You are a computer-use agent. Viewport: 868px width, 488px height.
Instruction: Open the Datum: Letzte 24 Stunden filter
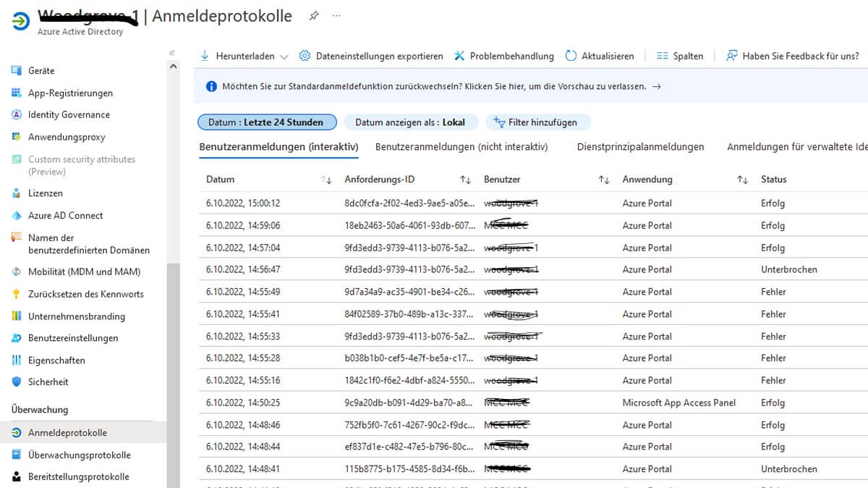point(267,122)
